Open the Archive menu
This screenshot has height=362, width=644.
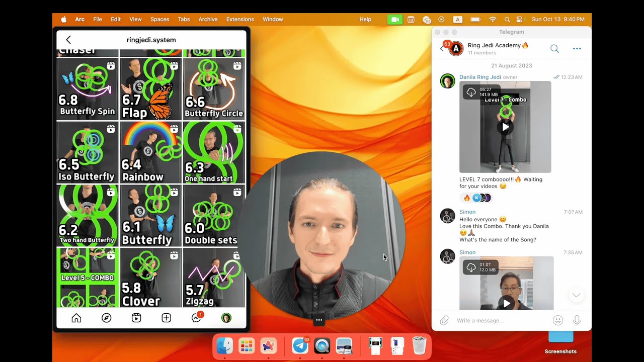coord(208,19)
